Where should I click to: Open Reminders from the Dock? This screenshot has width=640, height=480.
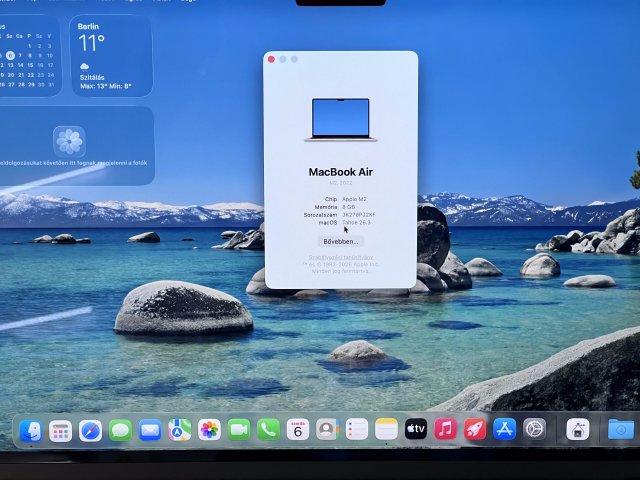coord(356,429)
